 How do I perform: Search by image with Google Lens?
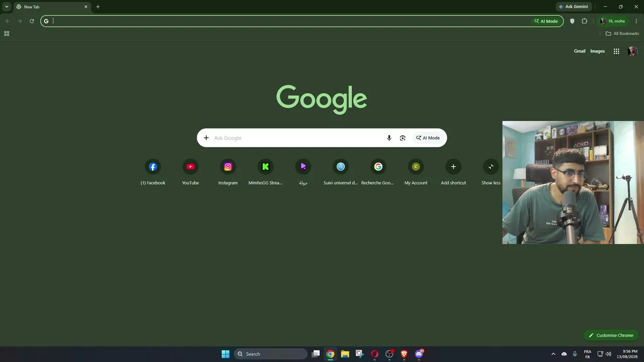pos(403,138)
